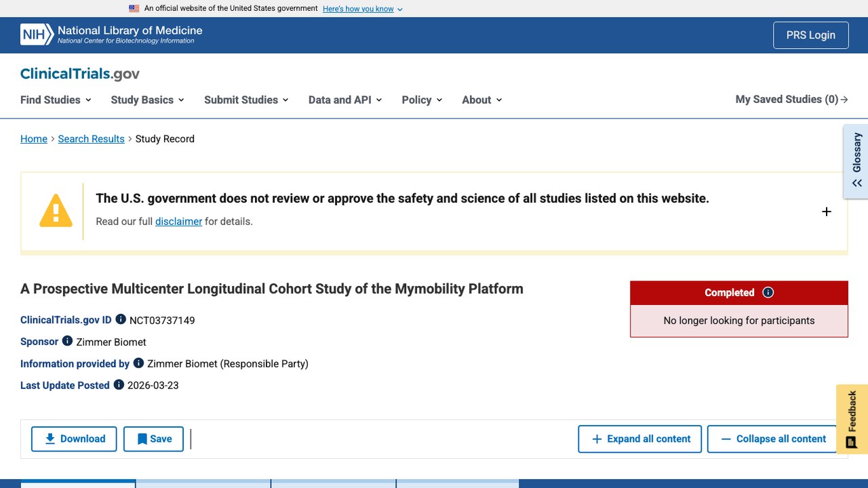This screenshot has height=488, width=868.
Task: Click the study title heading
Action: tap(272, 289)
